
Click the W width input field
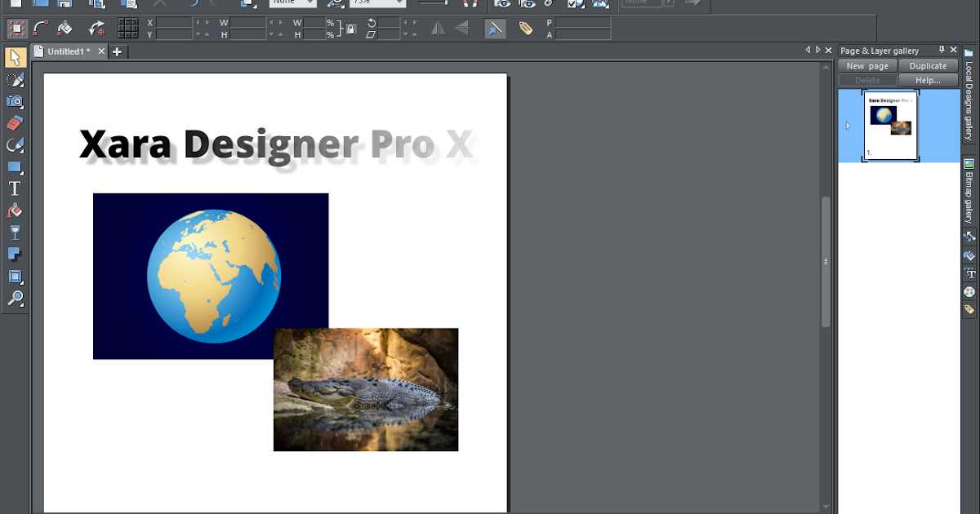point(247,23)
